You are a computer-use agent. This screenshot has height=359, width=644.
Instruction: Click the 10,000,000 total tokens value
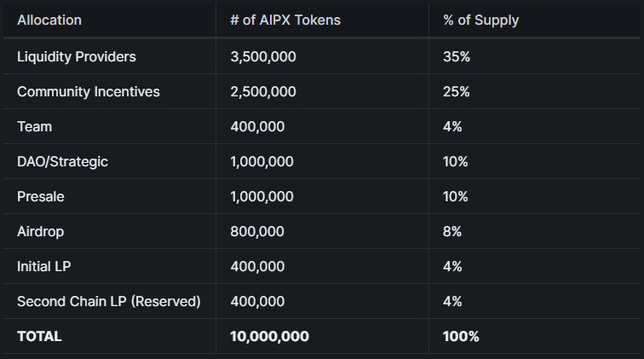(x=269, y=336)
